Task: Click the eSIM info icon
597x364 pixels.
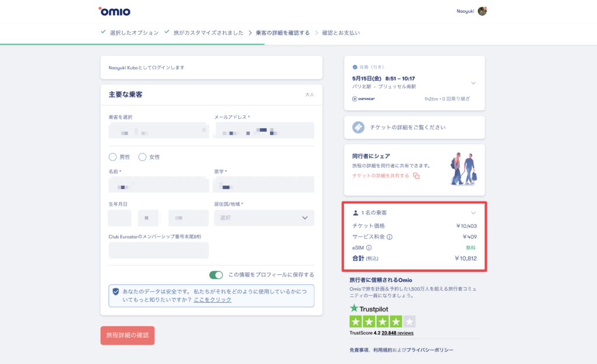Action: (369, 248)
